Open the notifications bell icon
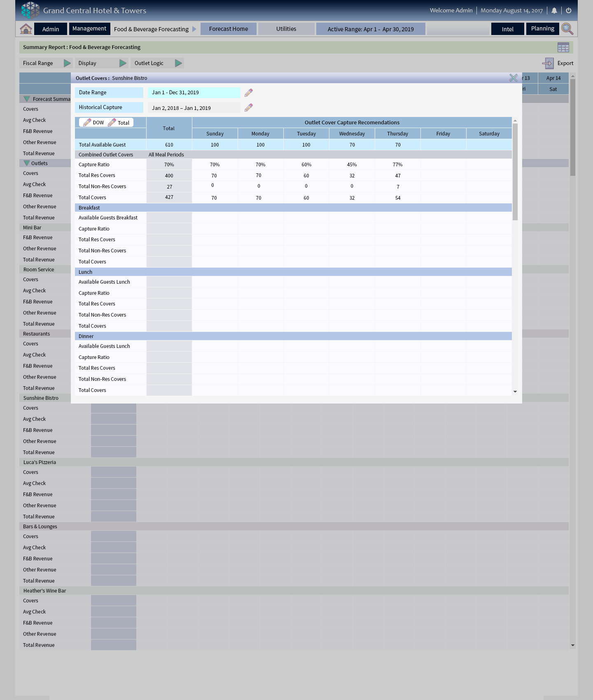The width and height of the screenshot is (593, 700). coord(554,11)
